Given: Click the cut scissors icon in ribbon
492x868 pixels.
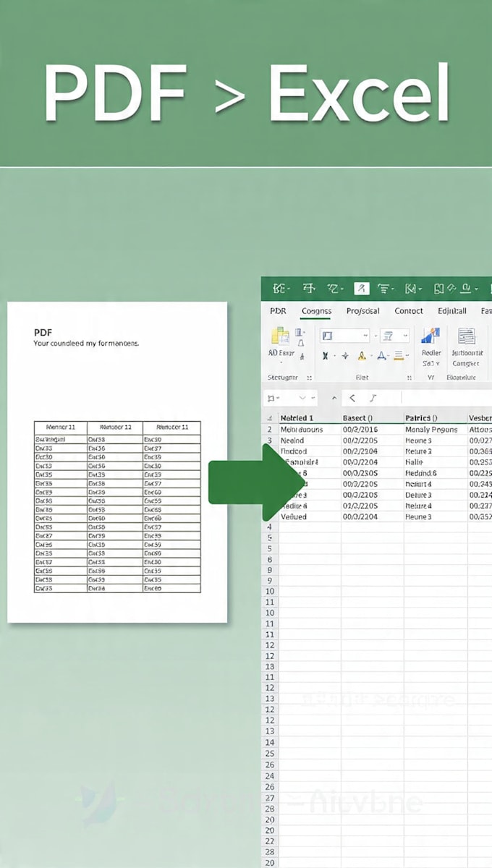Looking at the screenshot, I should (x=326, y=356).
